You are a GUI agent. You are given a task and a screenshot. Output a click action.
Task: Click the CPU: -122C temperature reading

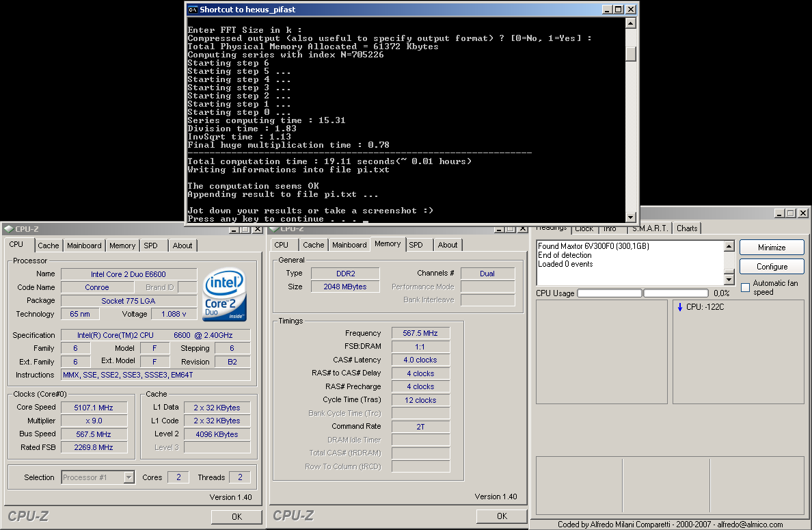[705, 307]
